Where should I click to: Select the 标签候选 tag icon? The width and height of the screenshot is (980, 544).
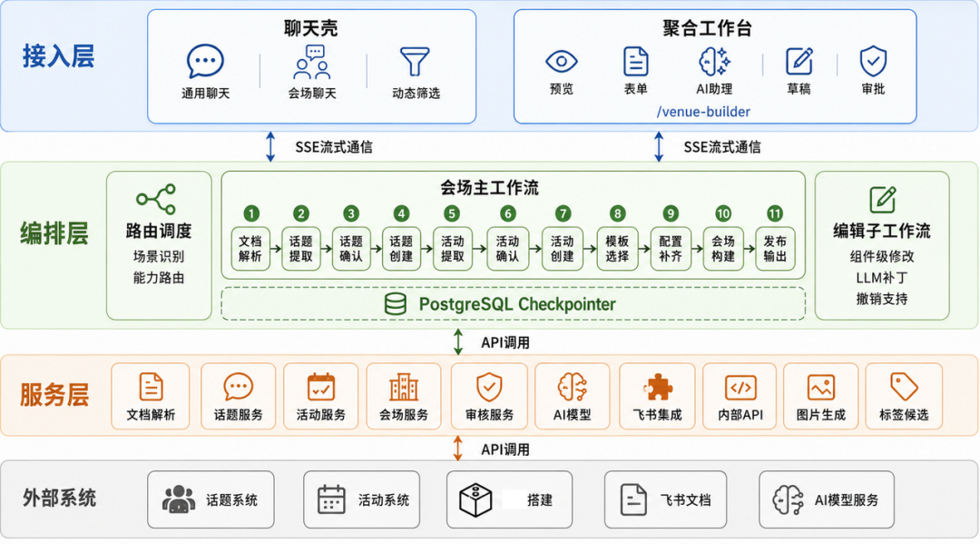[904, 387]
